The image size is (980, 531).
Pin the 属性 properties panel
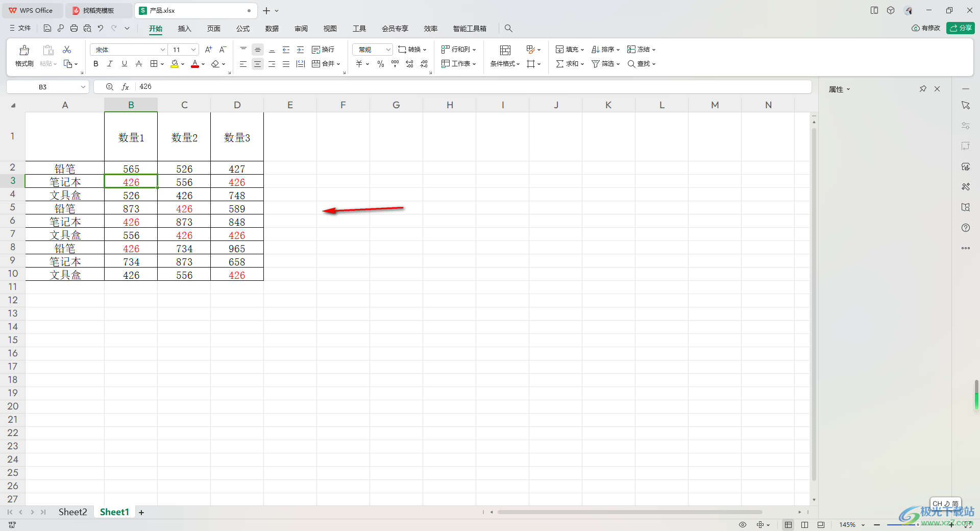coord(923,89)
